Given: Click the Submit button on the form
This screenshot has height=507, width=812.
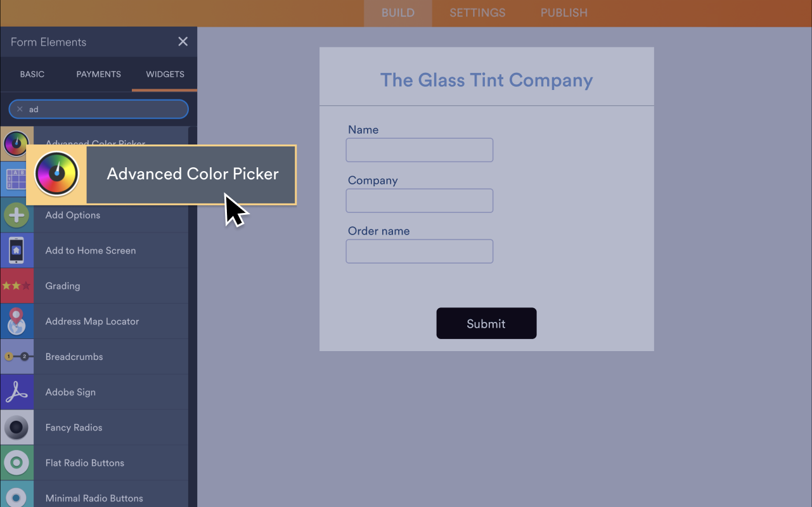Looking at the screenshot, I should (486, 323).
